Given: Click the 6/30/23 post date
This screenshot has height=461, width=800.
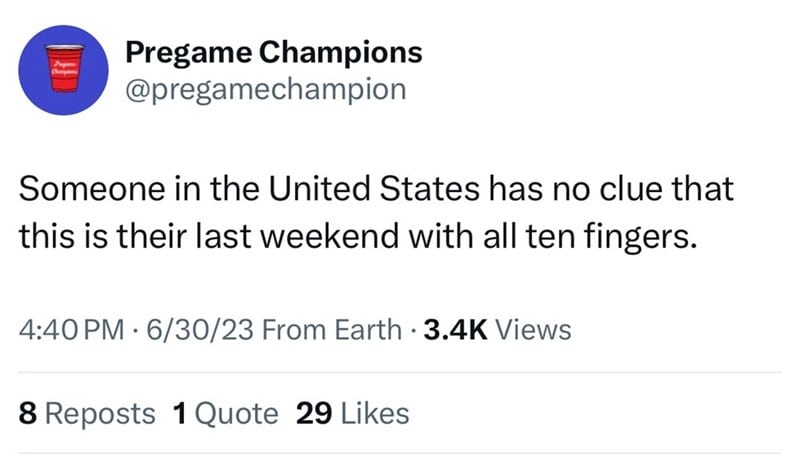Looking at the screenshot, I should coord(199,329).
